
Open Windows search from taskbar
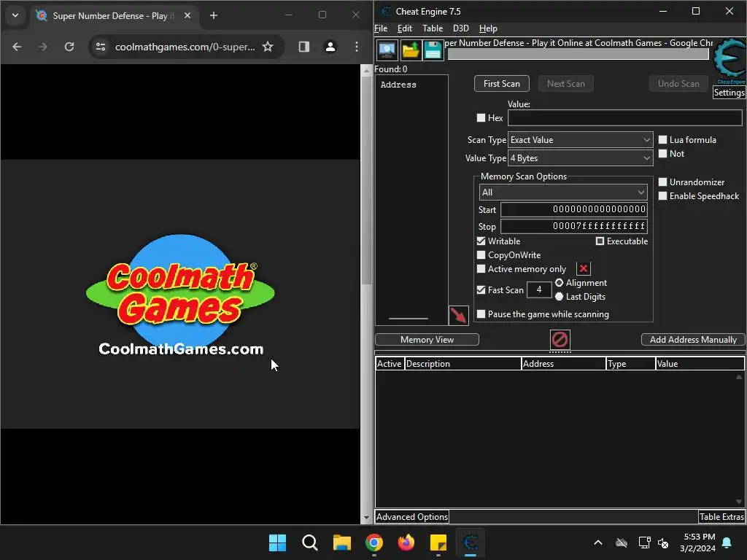(x=309, y=542)
